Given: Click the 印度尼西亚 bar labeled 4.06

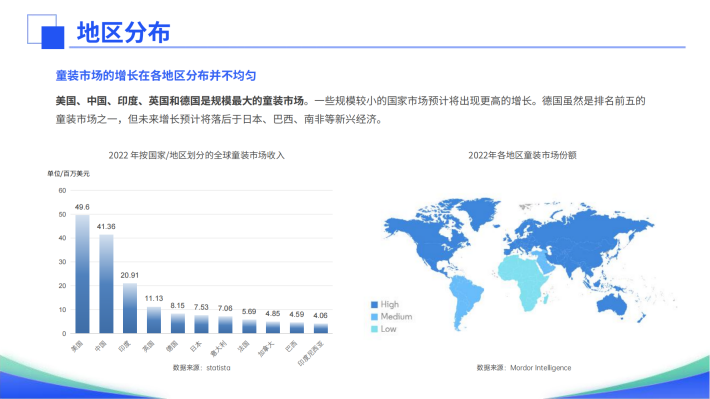Looking at the screenshot, I should [x=321, y=328].
